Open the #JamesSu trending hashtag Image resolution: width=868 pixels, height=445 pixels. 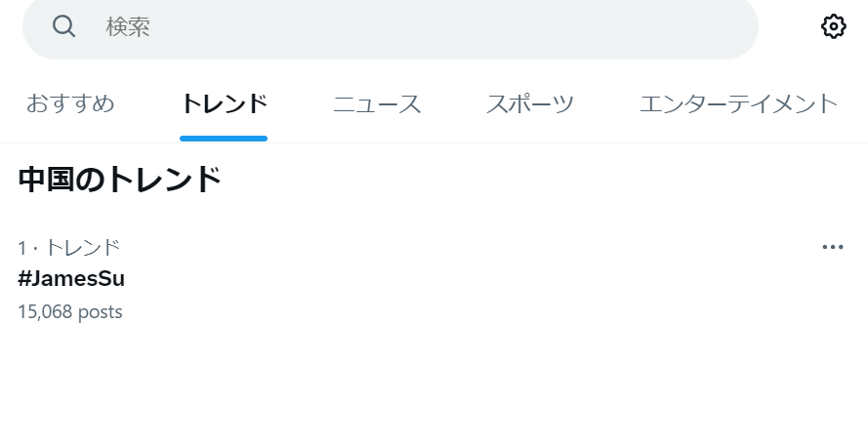pyautogui.click(x=71, y=278)
